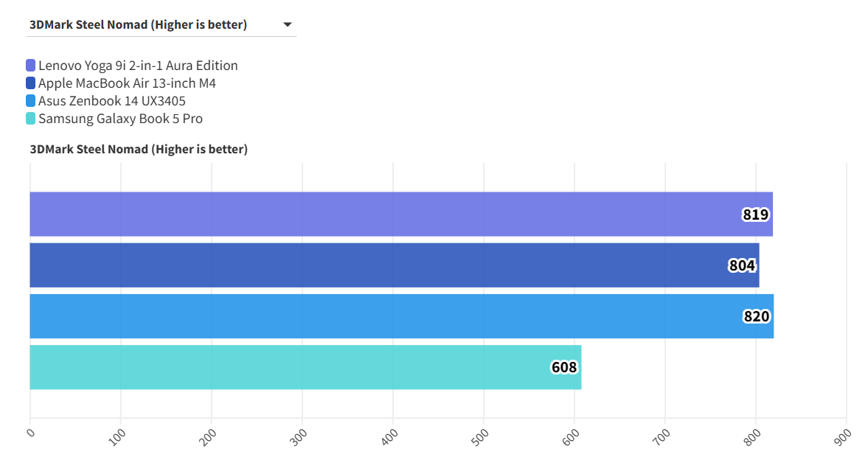Click the Samsung Galaxy Book teal bar
This screenshot has height=460, width=868.
click(295, 367)
